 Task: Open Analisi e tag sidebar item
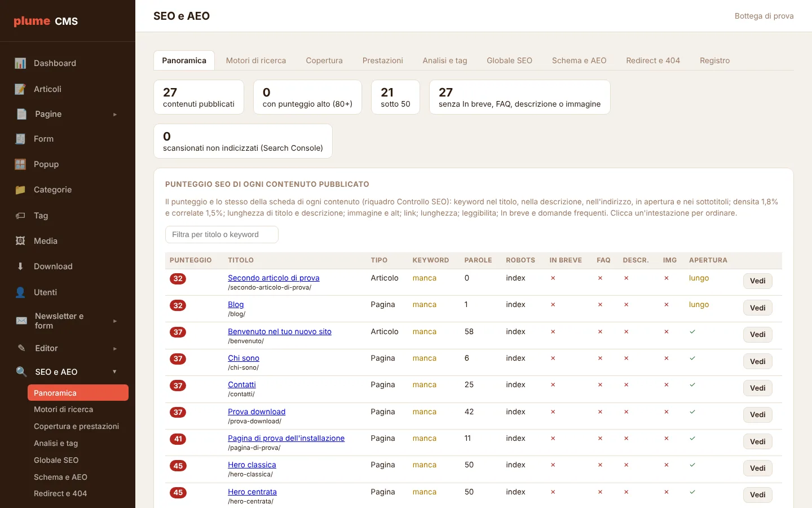[78, 443]
